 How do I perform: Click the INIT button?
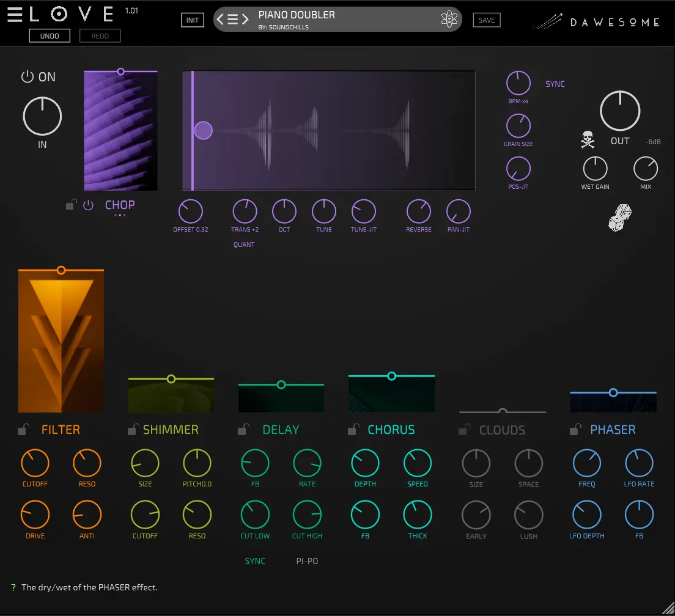tap(193, 20)
